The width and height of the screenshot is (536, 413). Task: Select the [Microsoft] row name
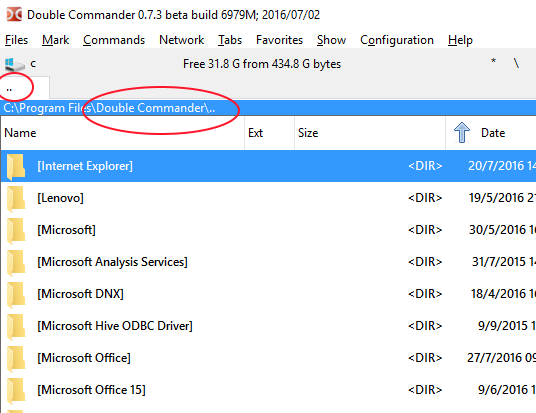click(66, 230)
